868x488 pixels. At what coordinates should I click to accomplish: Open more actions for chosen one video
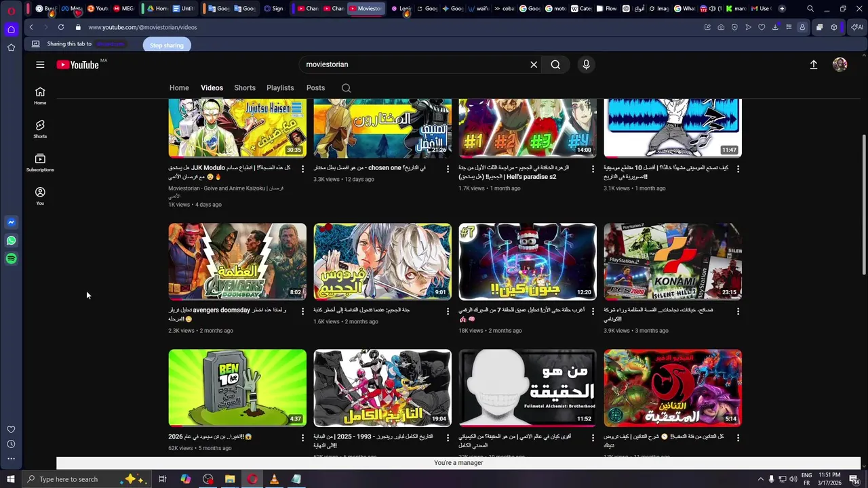[448, 169]
